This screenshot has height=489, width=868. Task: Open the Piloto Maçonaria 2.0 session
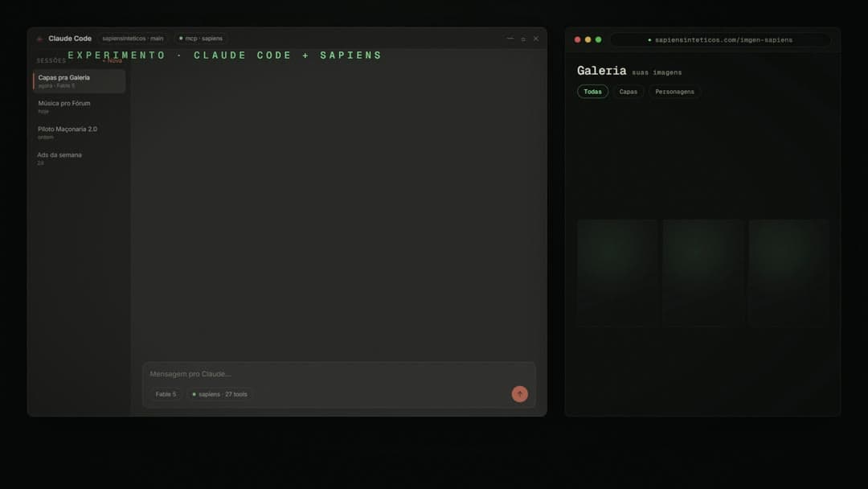coord(79,133)
